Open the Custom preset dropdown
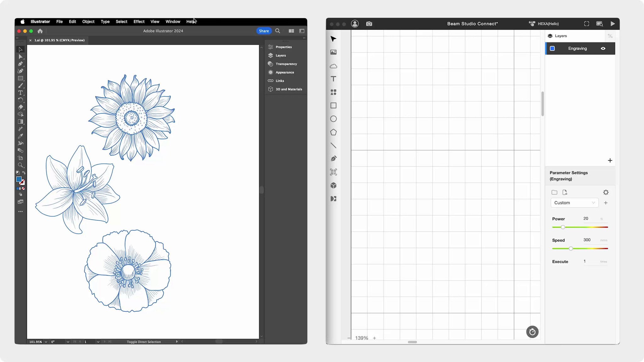This screenshot has width=644, height=362. click(x=574, y=203)
